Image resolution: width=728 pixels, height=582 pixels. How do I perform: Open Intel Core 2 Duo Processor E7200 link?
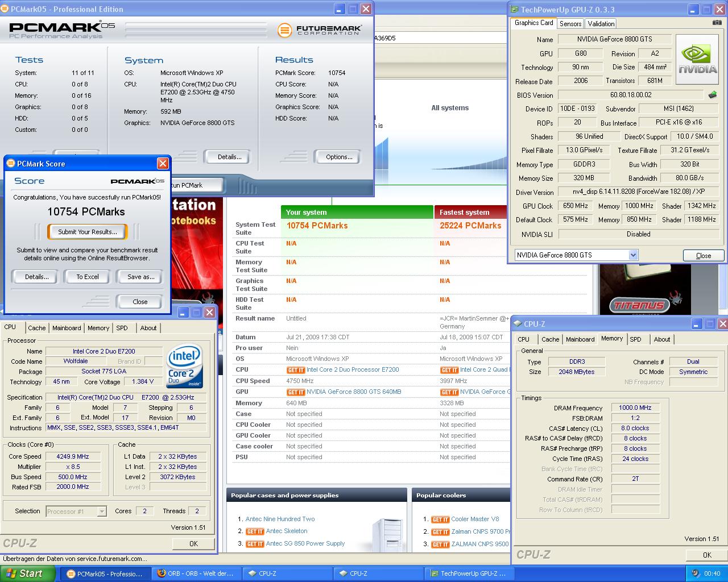click(x=353, y=370)
